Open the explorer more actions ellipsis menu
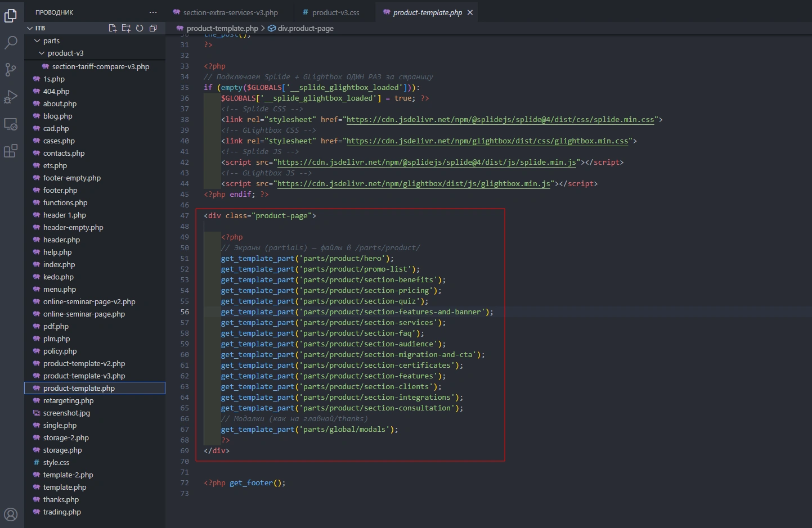812x528 pixels. (x=153, y=12)
